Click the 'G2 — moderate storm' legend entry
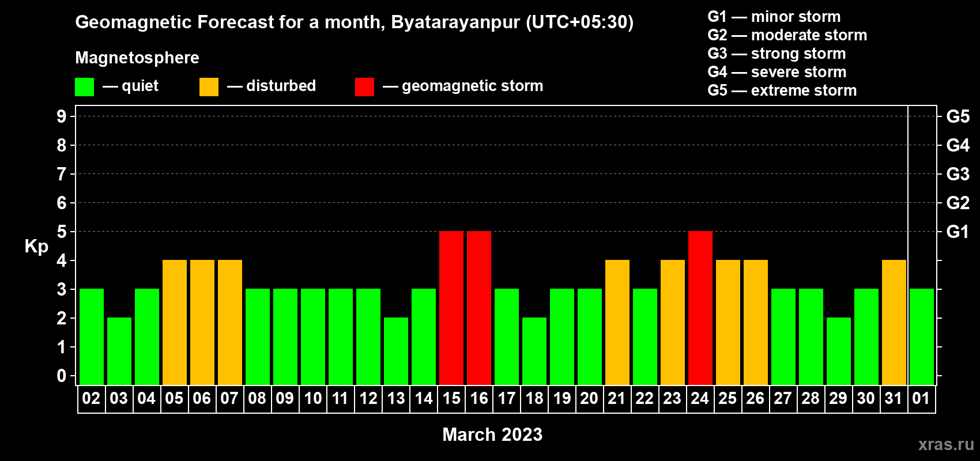The height and width of the screenshot is (461, 980). (787, 35)
